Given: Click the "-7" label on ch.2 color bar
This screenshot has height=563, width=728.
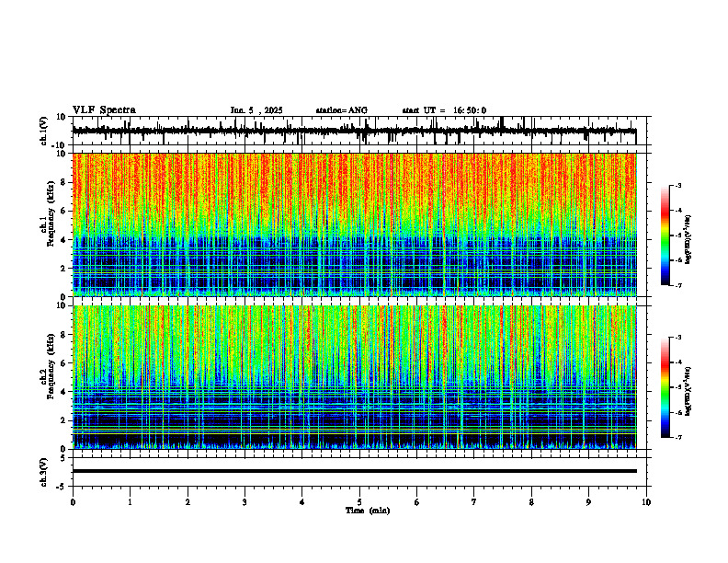Looking at the screenshot, I should coord(678,438).
